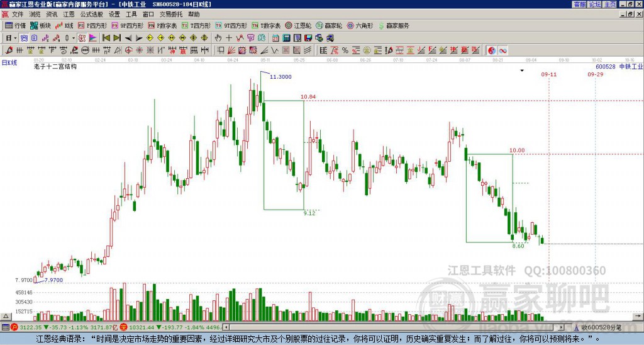Open the calculator icon
The width and height of the screenshot is (644, 345).
[x=286, y=38]
